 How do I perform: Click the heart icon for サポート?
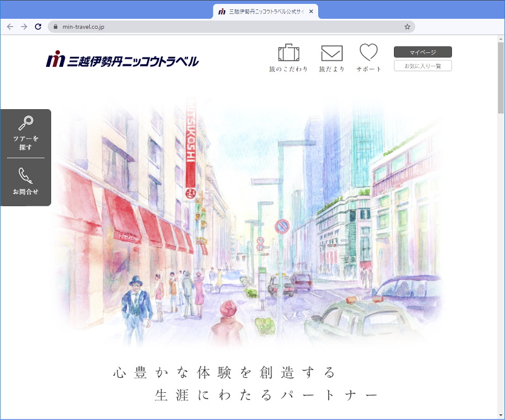point(369,52)
